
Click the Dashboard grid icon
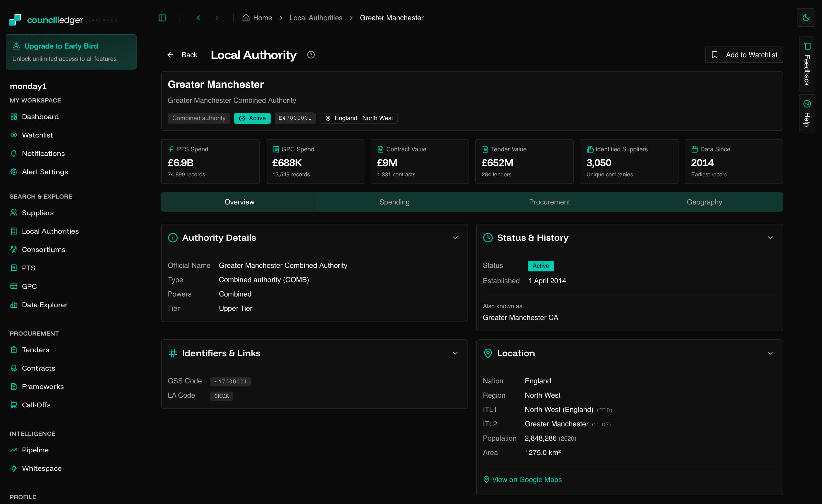(x=14, y=117)
